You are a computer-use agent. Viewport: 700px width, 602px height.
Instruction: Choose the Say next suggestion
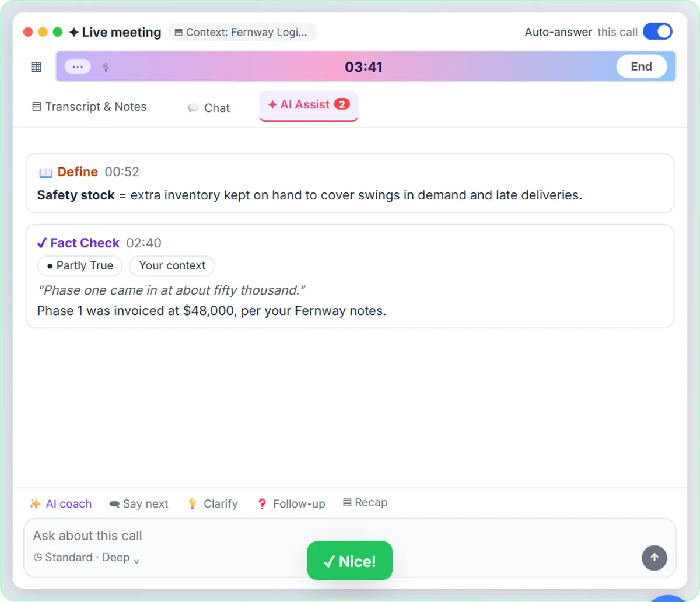(x=139, y=504)
